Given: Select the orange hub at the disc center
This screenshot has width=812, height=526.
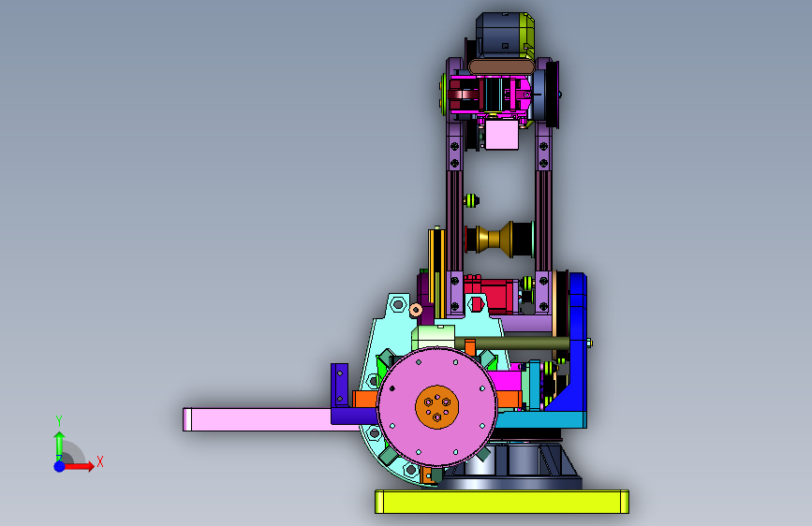Looking at the screenshot, I should coord(436,406).
